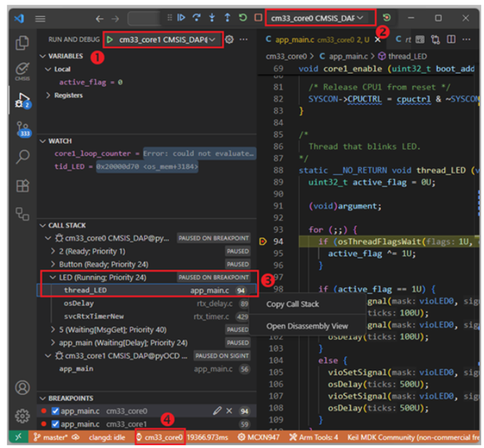Collapse the LED (Running; Priority 24) thread
The image size is (484, 448).
click(x=53, y=277)
